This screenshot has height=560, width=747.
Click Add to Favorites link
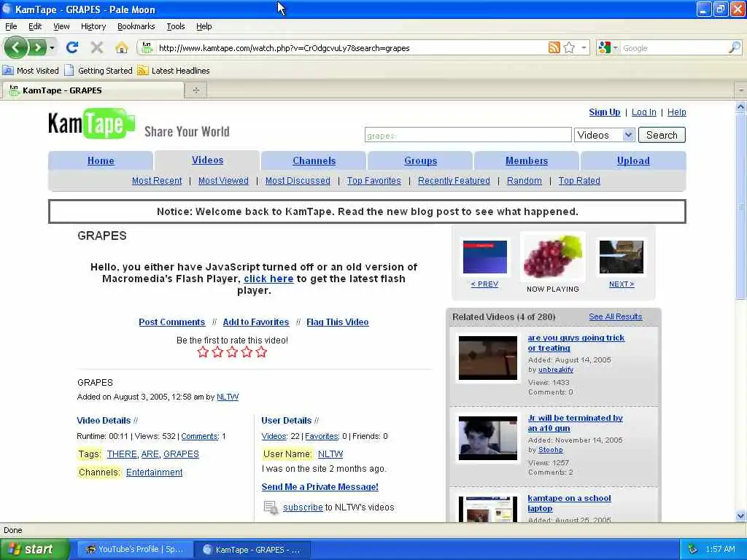256,322
